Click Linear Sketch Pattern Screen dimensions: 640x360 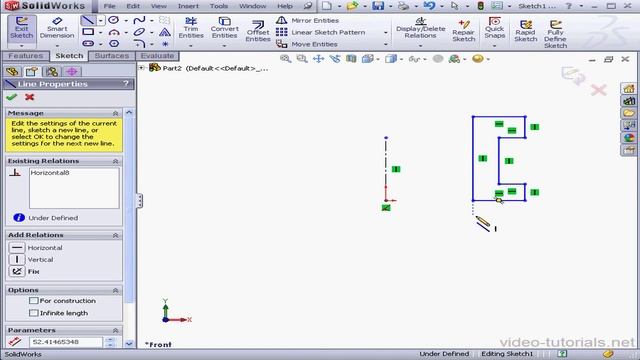[x=320, y=32]
